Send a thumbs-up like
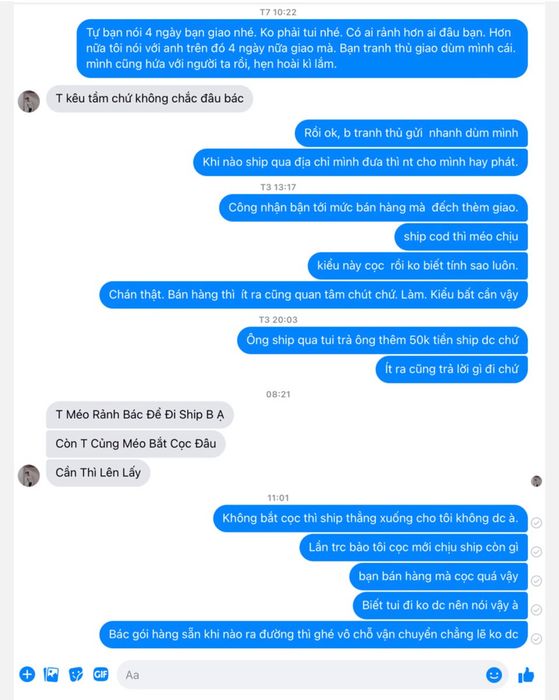559x700 pixels. 526,675
